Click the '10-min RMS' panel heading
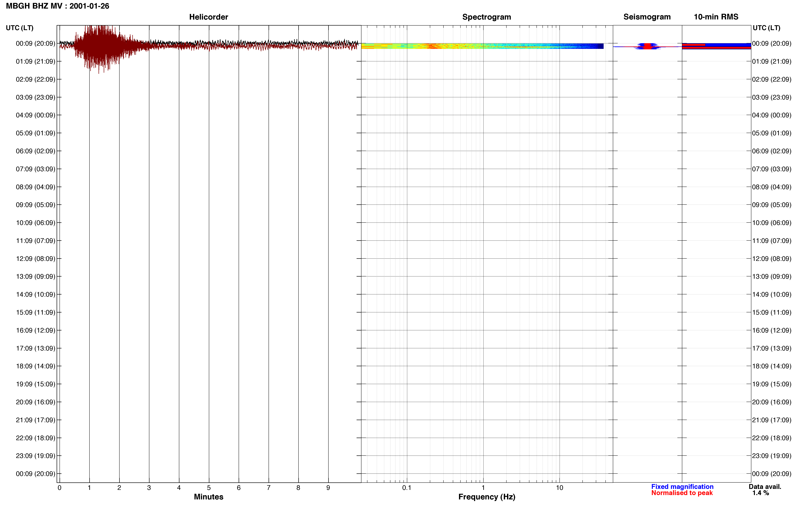This screenshot has height=508, width=812. pyautogui.click(x=716, y=17)
